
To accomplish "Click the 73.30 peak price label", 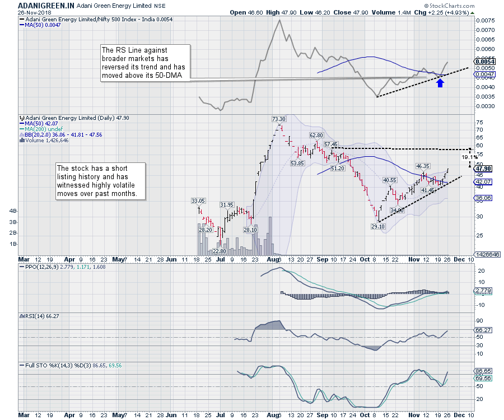I will point(279,119).
